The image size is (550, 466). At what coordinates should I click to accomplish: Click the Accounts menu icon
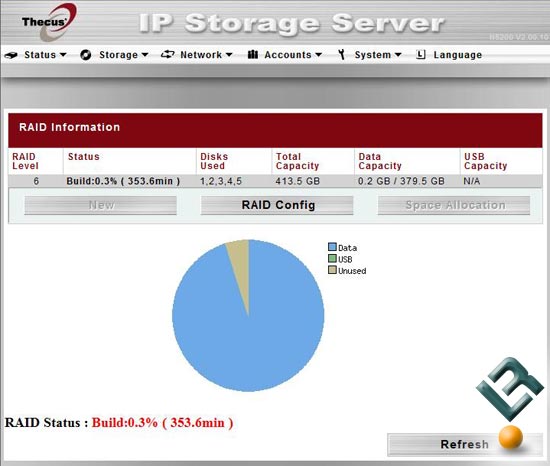pyautogui.click(x=253, y=54)
